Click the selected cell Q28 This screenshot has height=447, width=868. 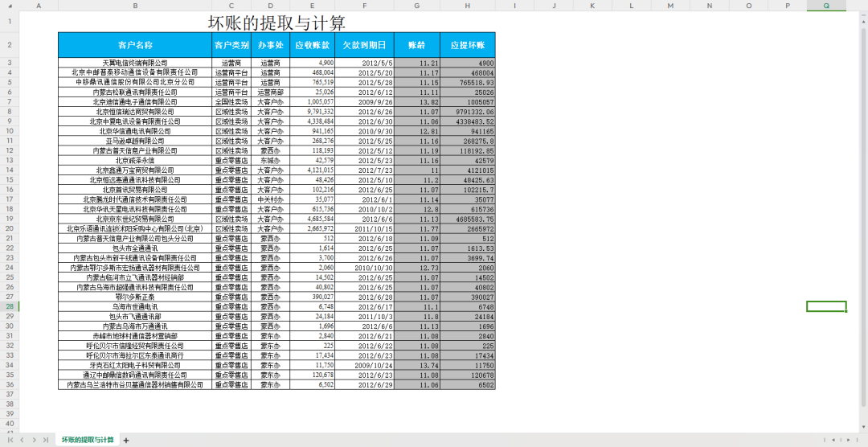(826, 306)
